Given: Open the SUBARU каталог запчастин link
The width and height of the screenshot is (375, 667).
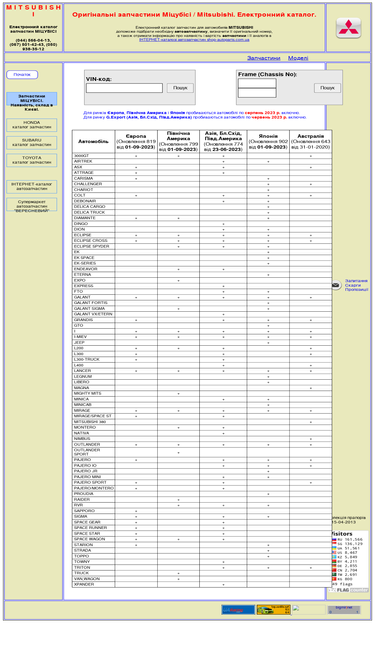Looking at the screenshot, I should click(32, 143).
